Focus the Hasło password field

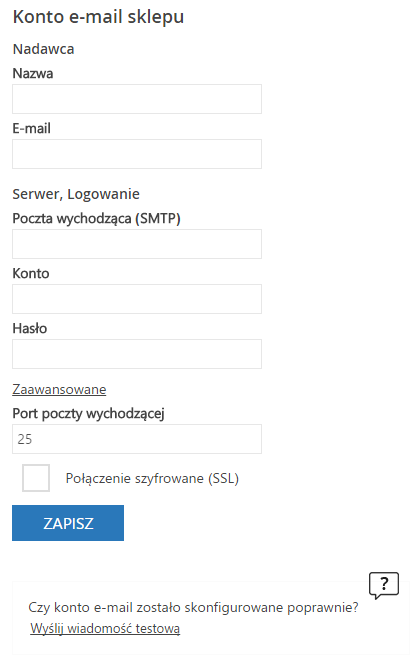coord(137,354)
